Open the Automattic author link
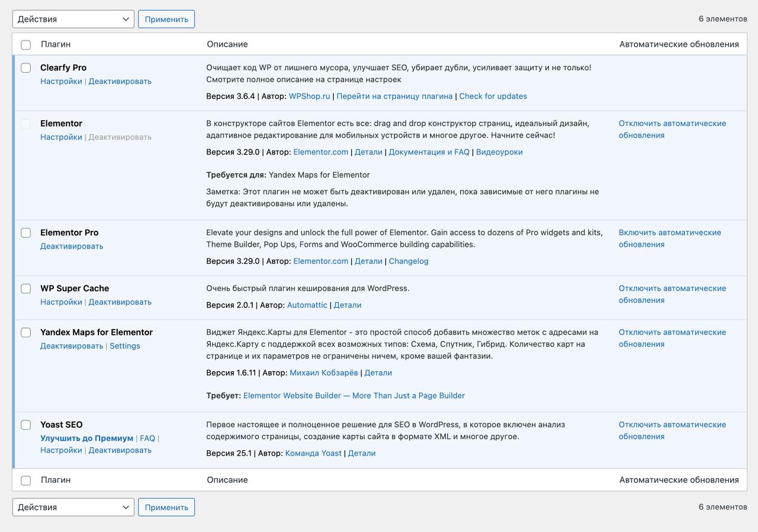 click(307, 305)
